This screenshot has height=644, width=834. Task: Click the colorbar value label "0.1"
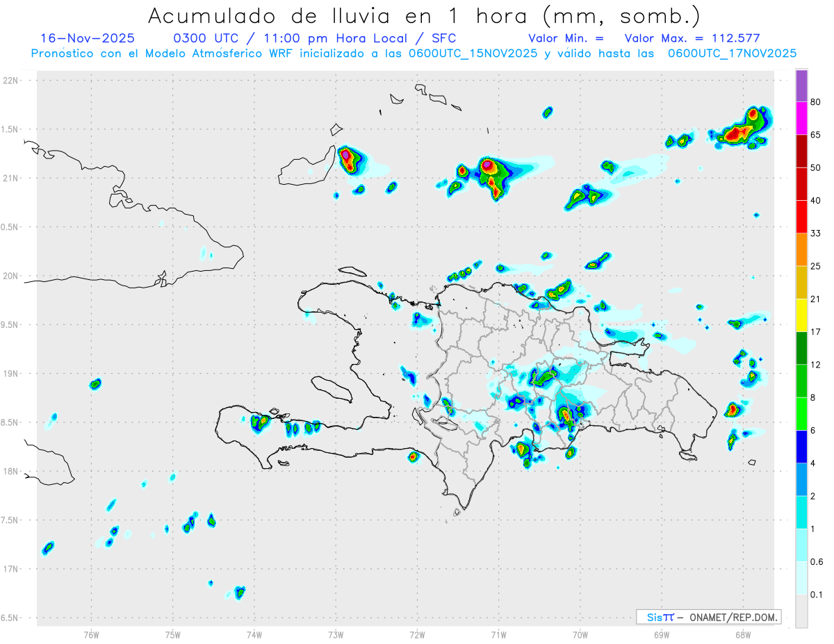817,594
